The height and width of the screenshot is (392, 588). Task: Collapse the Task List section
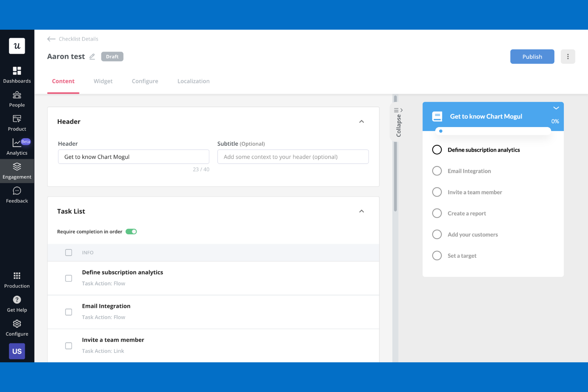point(362,211)
